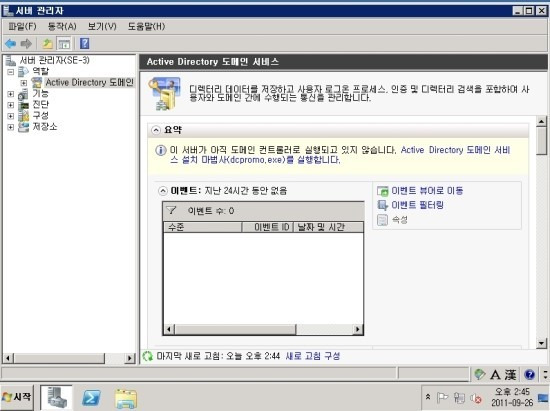
Task: Click the language bar 漢 Hanja icon
Action: pos(510,375)
